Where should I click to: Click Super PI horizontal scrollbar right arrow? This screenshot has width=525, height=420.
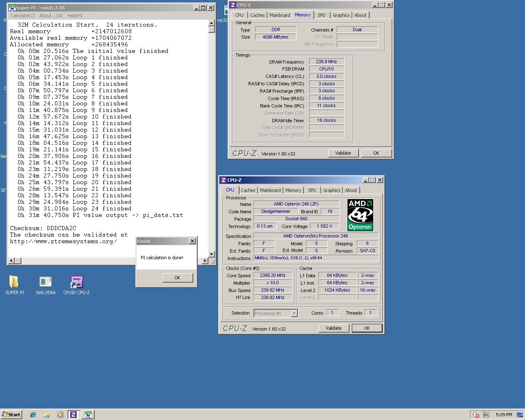[x=205, y=260]
